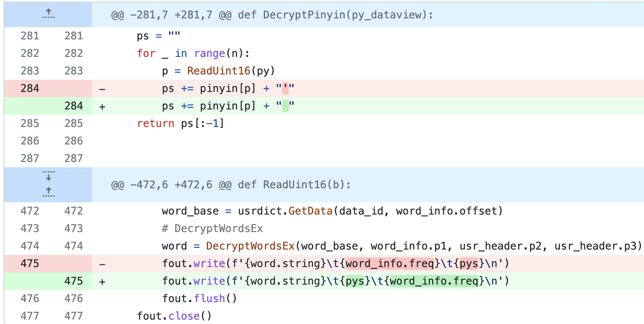
Task: Click the added line number 284
Action: coord(74,106)
